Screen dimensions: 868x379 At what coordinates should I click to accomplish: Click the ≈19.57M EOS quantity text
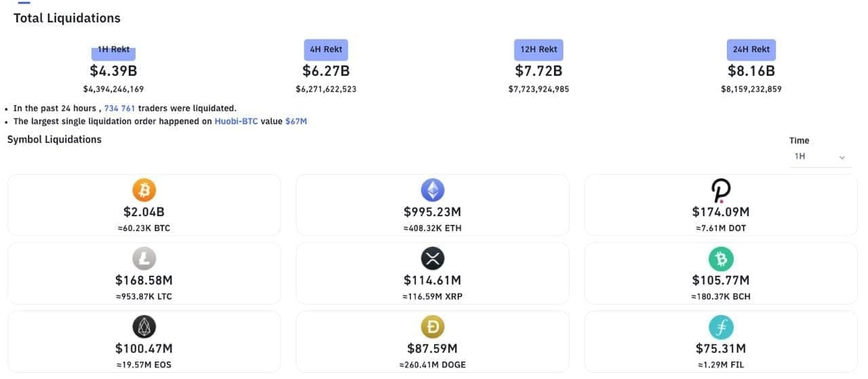[144, 365]
